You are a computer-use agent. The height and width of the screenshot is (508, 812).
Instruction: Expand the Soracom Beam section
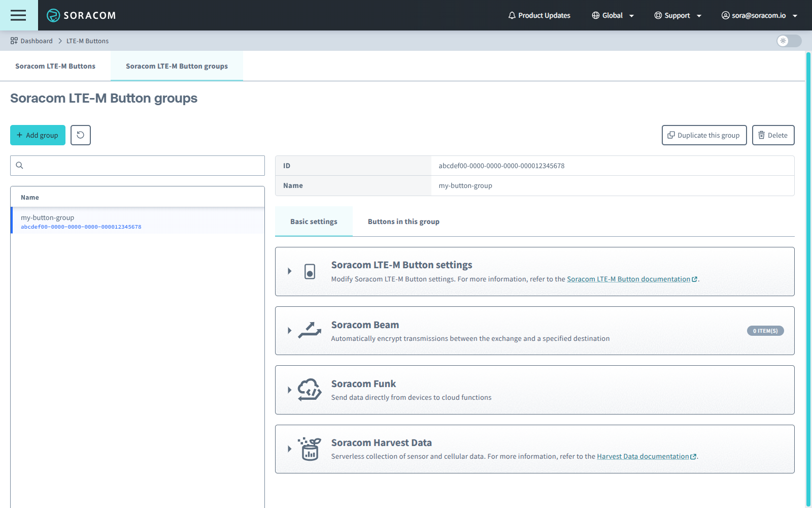click(289, 331)
